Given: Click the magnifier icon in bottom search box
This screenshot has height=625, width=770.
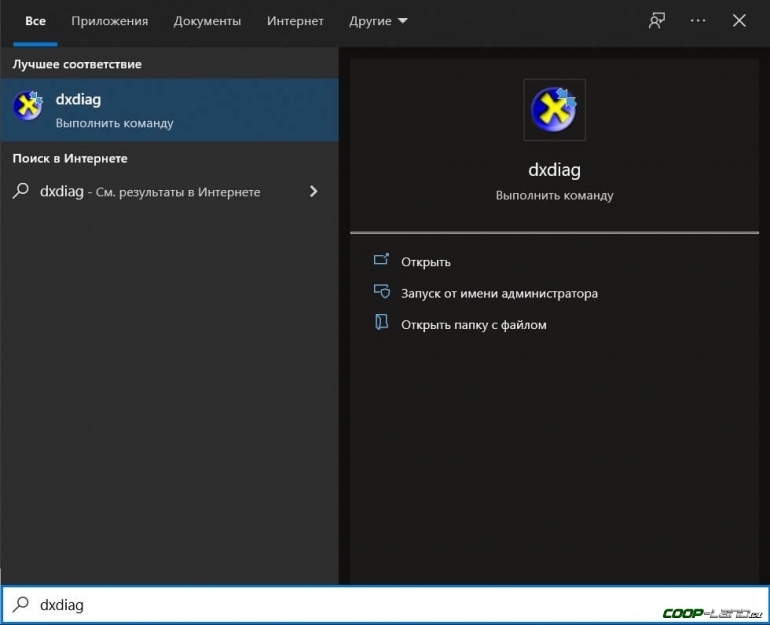Looking at the screenshot, I should [x=20, y=605].
